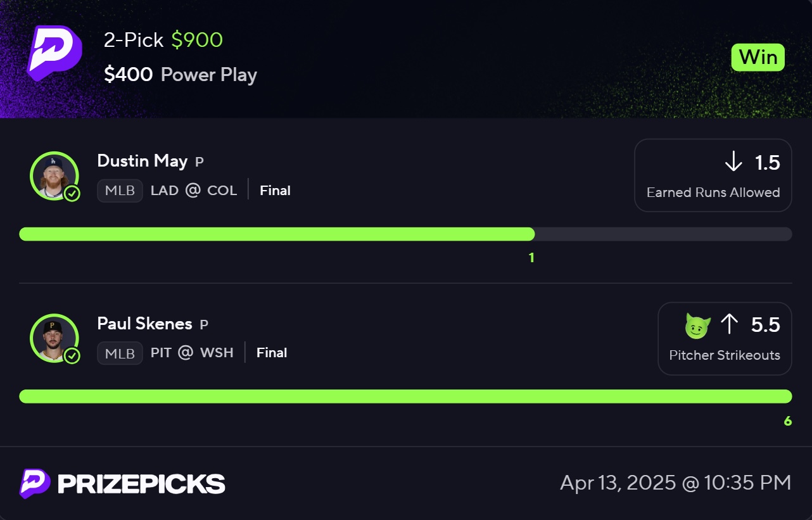Click the Pitcher Strikeouts stat box
The width and height of the screenshot is (812, 520).
pyautogui.click(x=725, y=338)
